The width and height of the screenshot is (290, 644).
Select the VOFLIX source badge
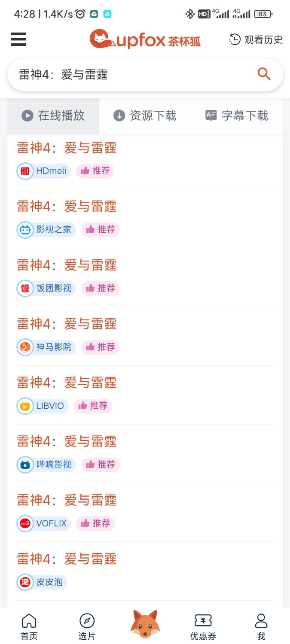(x=43, y=523)
